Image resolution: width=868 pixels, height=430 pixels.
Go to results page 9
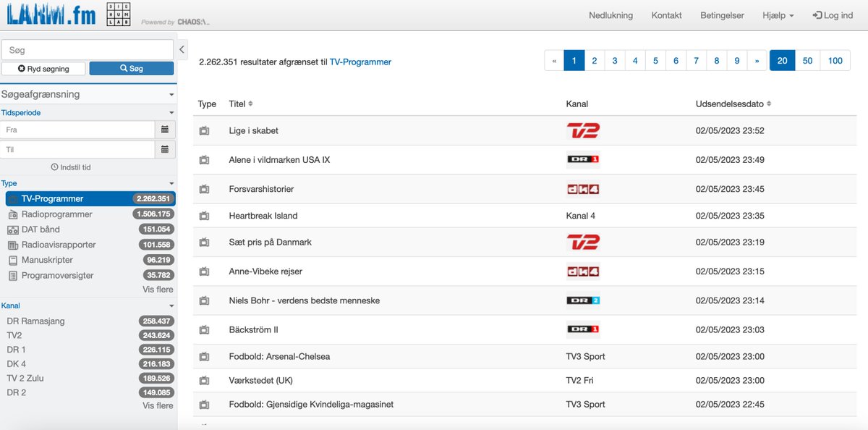point(737,61)
